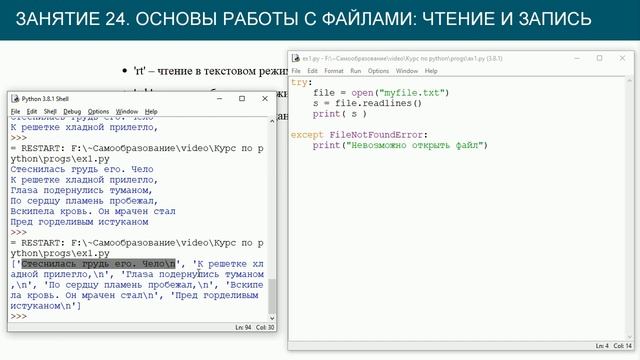The height and width of the screenshot is (360, 640).
Task: Open Shell menu in Python Shell window
Action: point(50,111)
